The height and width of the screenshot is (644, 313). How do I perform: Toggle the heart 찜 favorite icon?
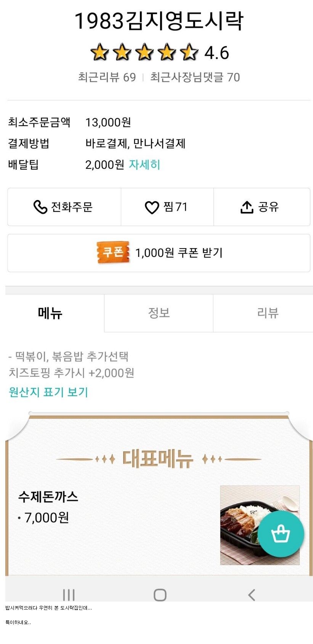(x=152, y=207)
